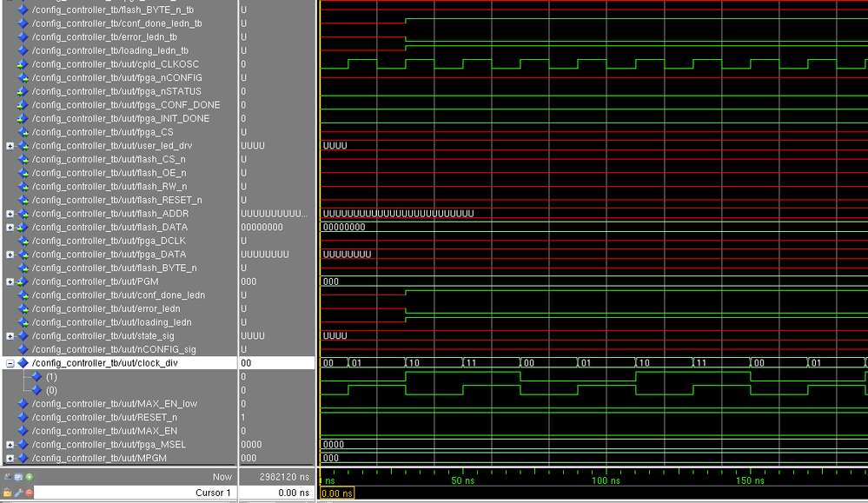Expand the flash_ADDR bus
Viewport: 868px width, 503px height.
[x=10, y=214]
